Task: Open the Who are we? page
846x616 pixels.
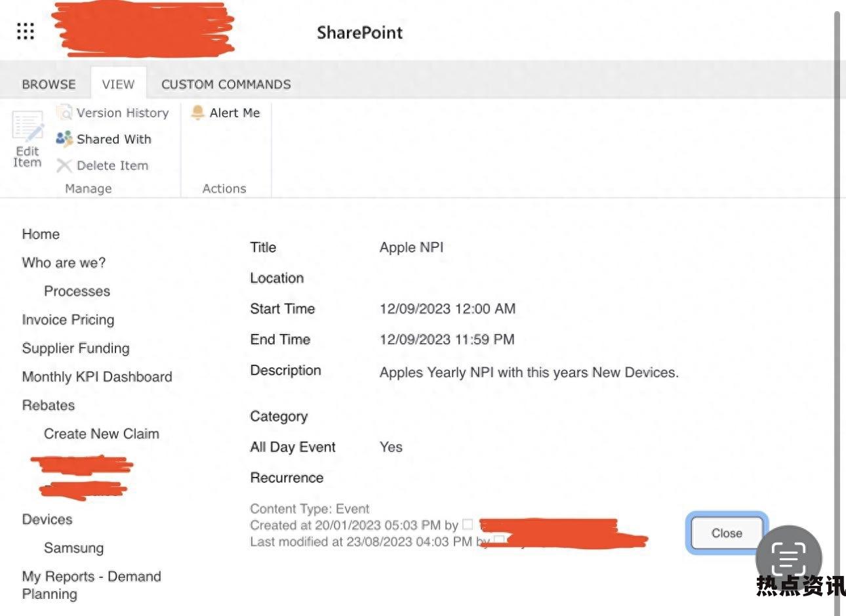Action: pyautogui.click(x=64, y=262)
